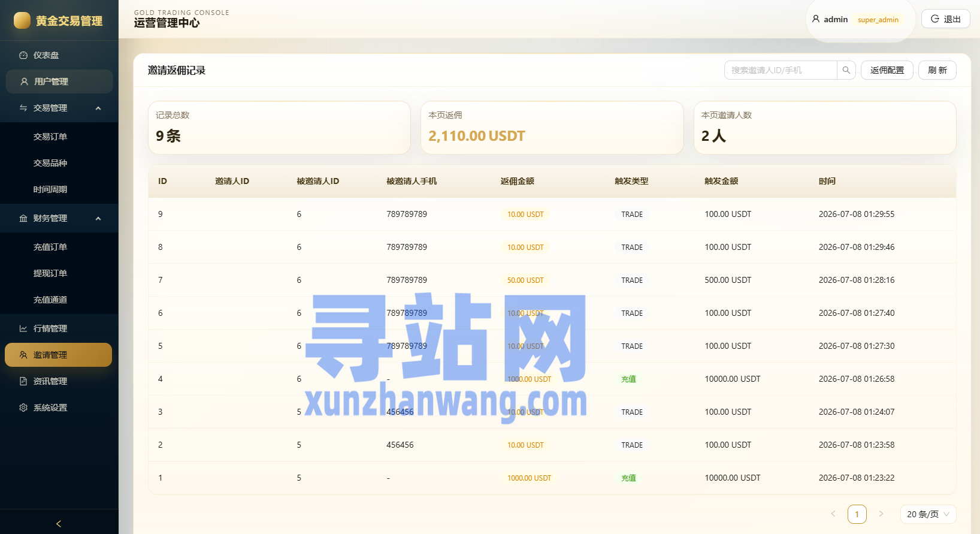Image resolution: width=980 pixels, height=534 pixels.
Task: Open 用户管理 menu item
Action: point(59,82)
